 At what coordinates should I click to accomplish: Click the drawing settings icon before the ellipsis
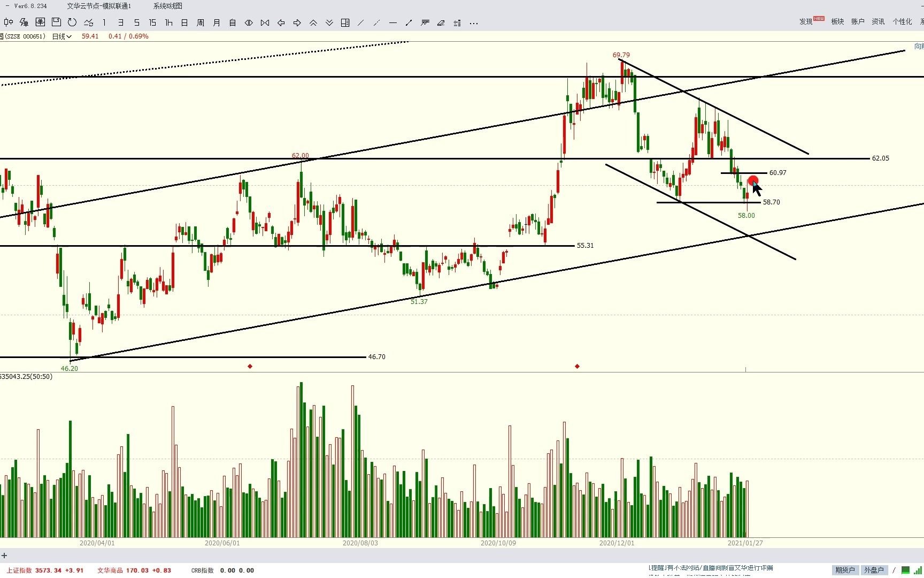tap(457, 22)
